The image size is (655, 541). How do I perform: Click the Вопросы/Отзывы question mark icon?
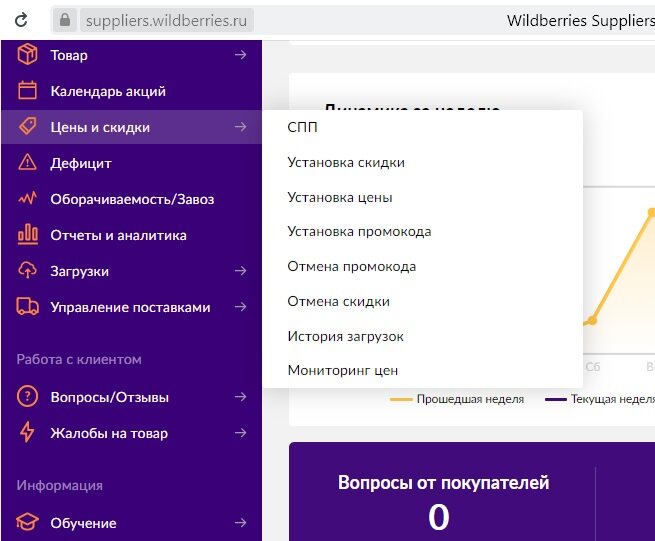coord(27,396)
